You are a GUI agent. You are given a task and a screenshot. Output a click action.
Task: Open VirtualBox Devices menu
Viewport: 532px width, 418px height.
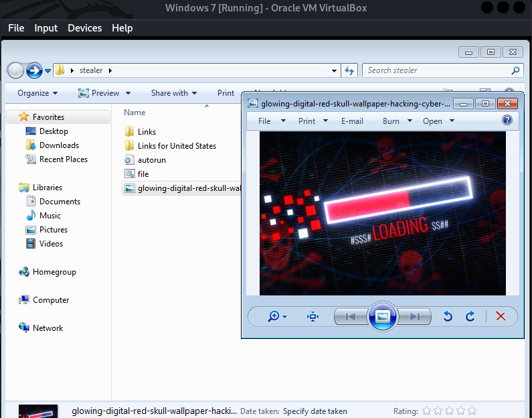click(x=84, y=28)
